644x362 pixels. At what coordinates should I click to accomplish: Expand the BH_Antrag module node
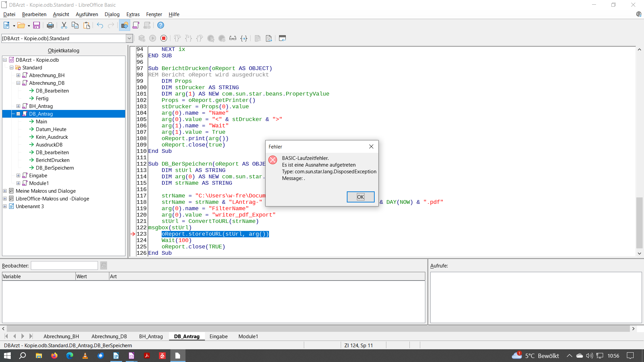pyautogui.click(x=18, y=106)
